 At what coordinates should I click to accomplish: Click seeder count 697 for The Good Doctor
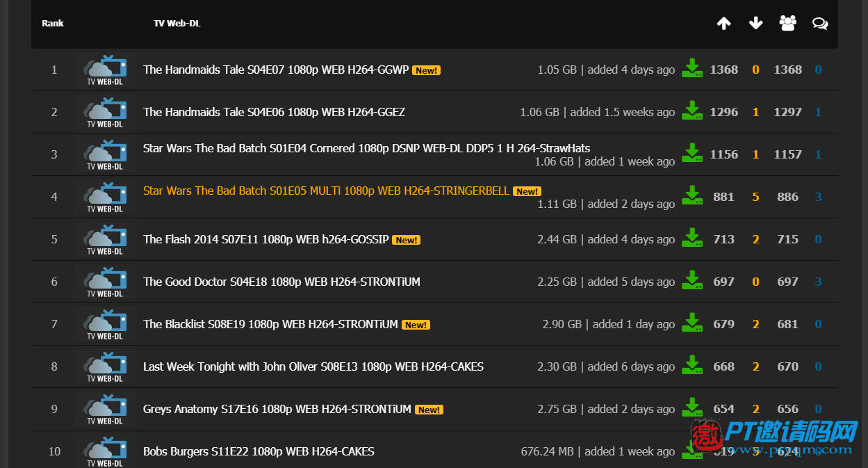pos(723,282)
